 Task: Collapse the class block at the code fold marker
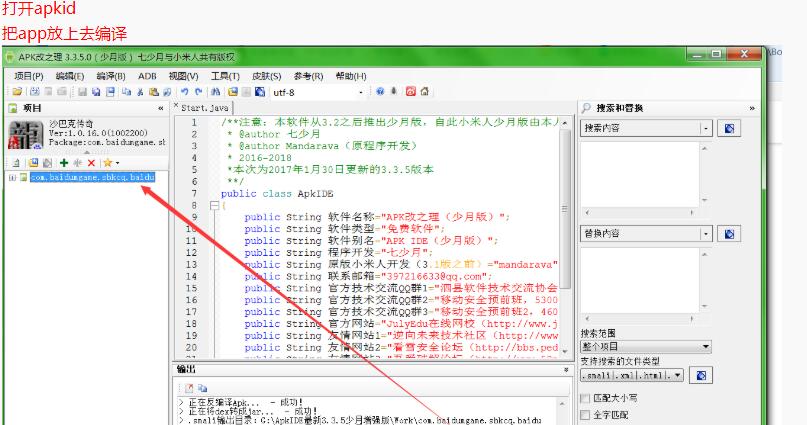click(214, 205)
